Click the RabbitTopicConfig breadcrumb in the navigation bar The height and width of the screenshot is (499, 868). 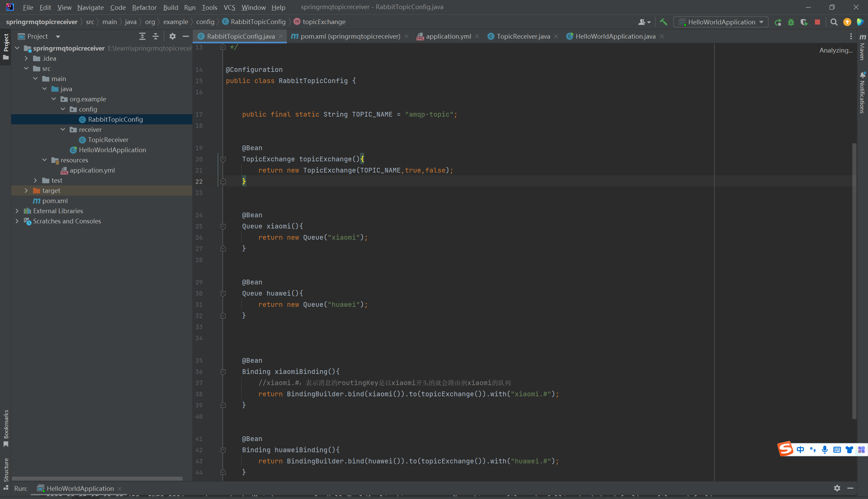258,22
